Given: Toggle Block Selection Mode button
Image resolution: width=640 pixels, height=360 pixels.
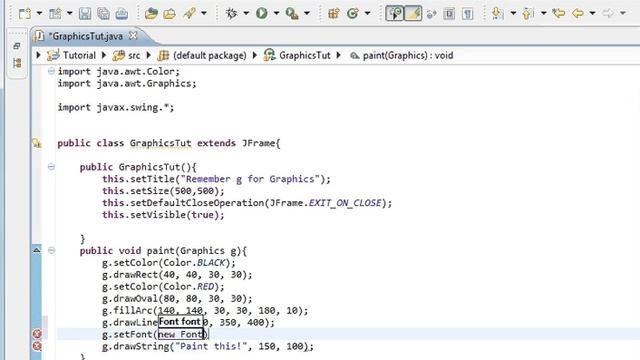Looking at the screenshot, I should coord(449,13).
